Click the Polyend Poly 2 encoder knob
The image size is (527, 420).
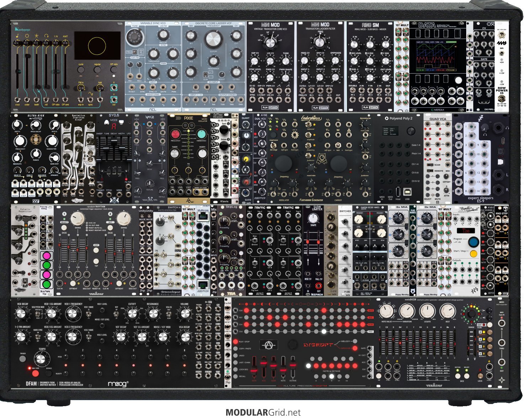(x=411, y=131)
